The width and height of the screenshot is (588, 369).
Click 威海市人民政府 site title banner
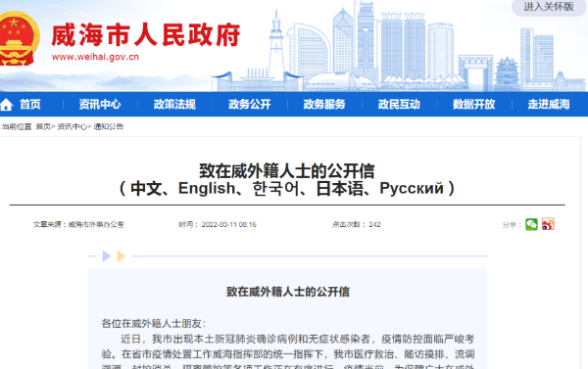click(146, 35)
